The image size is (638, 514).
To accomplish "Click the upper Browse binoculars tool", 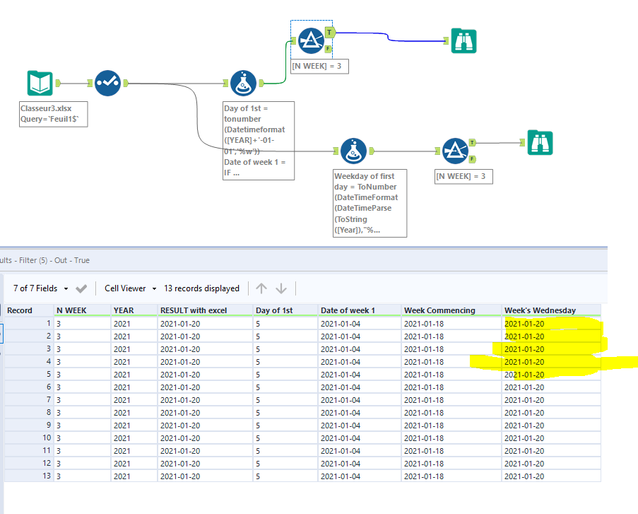I will (x=463, y=41).
